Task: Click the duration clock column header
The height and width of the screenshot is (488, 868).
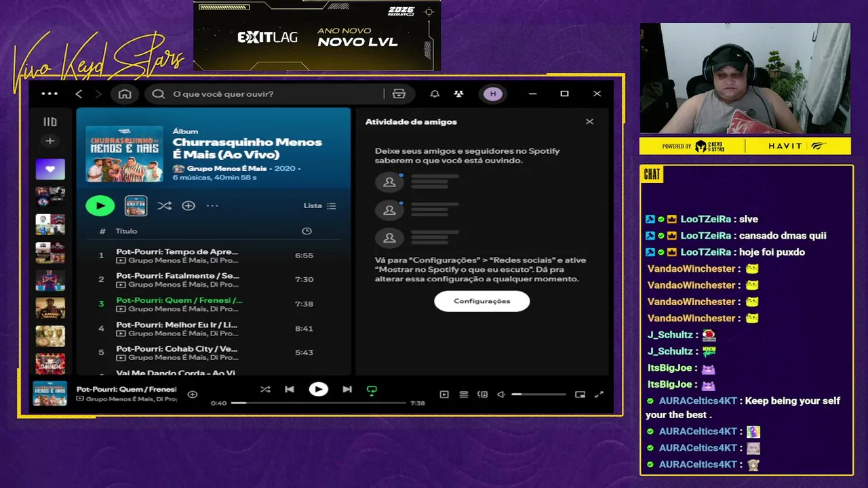Action: click(307, 231)
